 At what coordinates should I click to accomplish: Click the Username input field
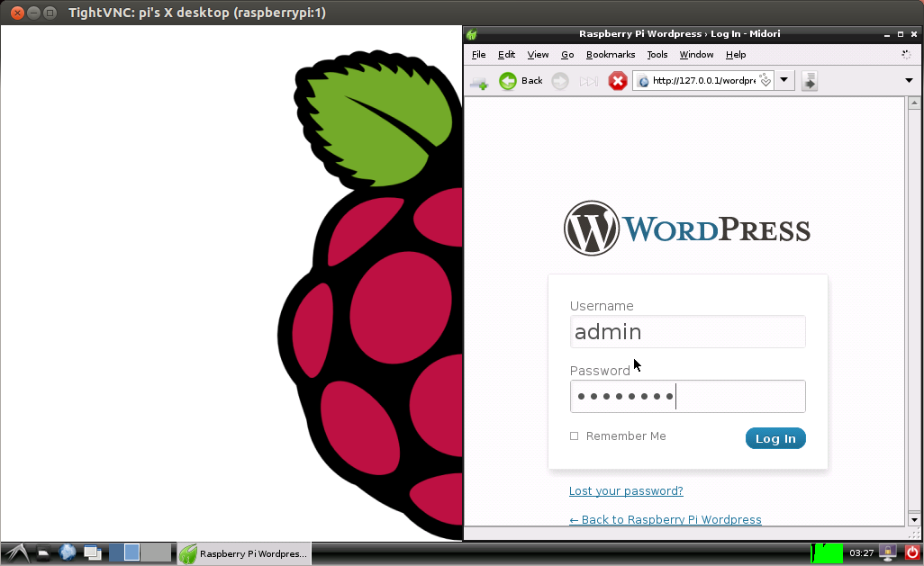[687, 332]
